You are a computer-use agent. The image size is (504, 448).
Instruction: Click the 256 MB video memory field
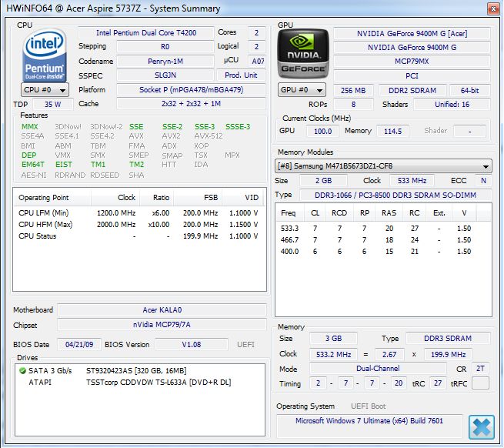(x=353, y=91)
